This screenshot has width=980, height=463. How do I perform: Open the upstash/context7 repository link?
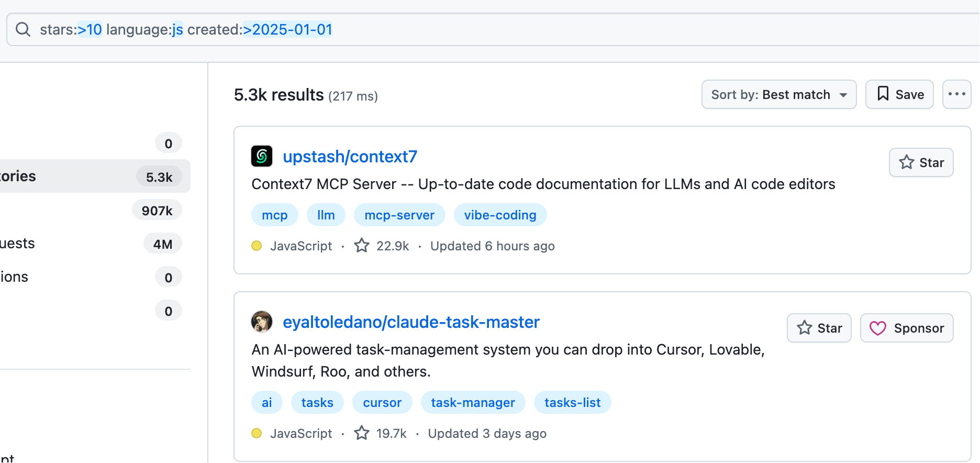click(350, 157)
